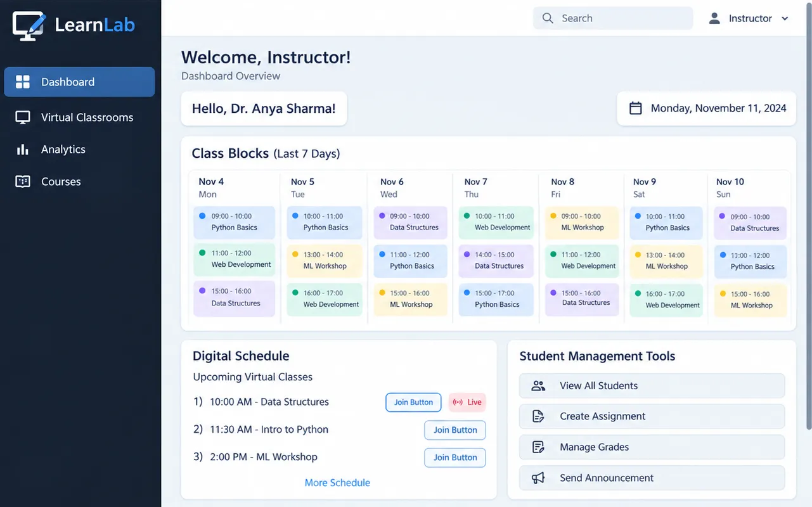Screen dimensions: 812x507
Task: Open Nov 4 11:00 Web Development block
Action: [x=235, y=259]
